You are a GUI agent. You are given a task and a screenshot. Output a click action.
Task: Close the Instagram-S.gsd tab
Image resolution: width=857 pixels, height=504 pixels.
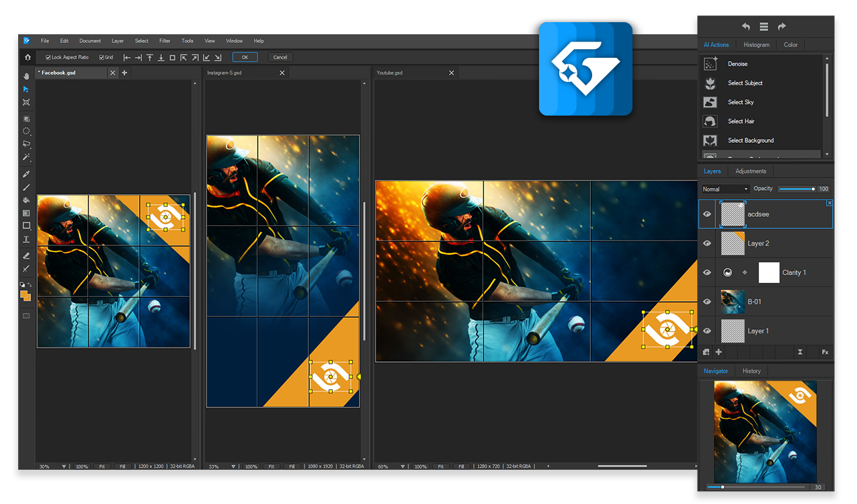tap(282, 73)
